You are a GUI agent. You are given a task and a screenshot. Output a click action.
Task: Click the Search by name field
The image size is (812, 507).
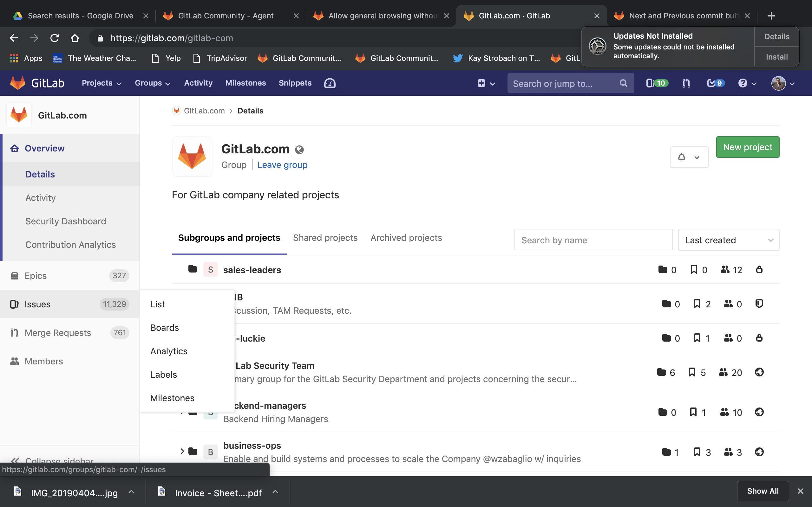pyautogui.click(x=593, y=240)
